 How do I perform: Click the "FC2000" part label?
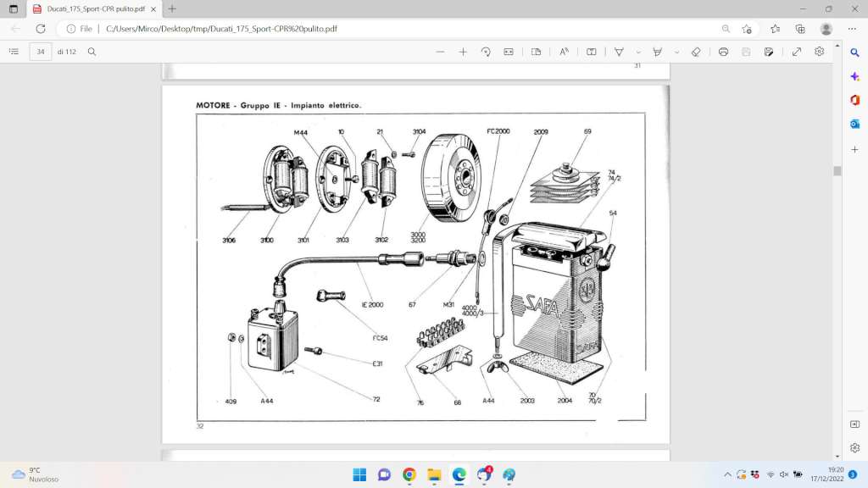point(498,131)
